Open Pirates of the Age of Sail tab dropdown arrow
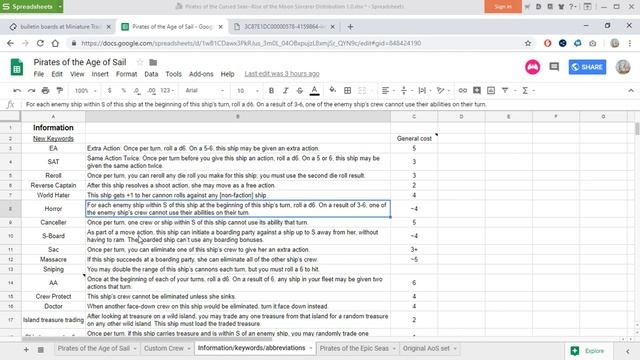This screenshot has height=360, width=640. tap(135, 349)
